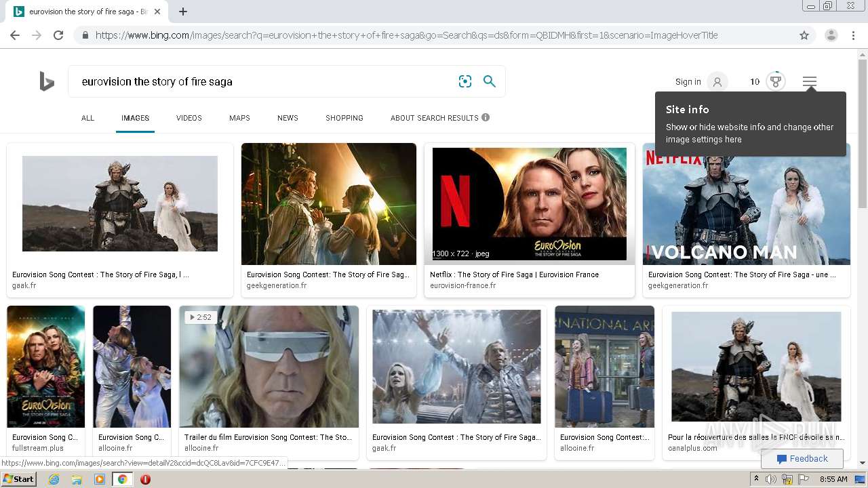Click the About Search Results info icon
Screen dimensions: 868x488
pos(486,117)
